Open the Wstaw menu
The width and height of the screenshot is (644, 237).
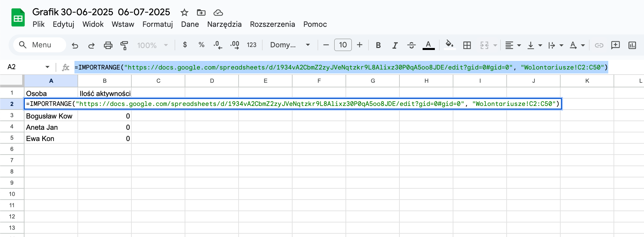(123, 24)
